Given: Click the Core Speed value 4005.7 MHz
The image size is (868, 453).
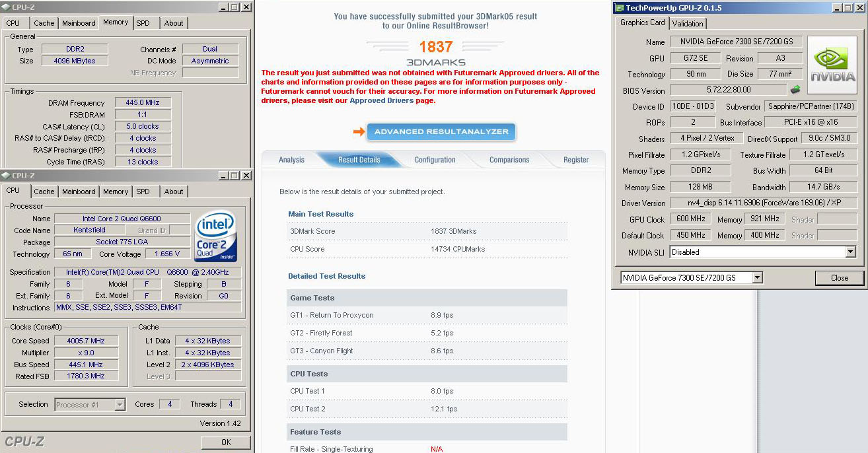Looking at the screenshot, I should click(x=86, y=341).
